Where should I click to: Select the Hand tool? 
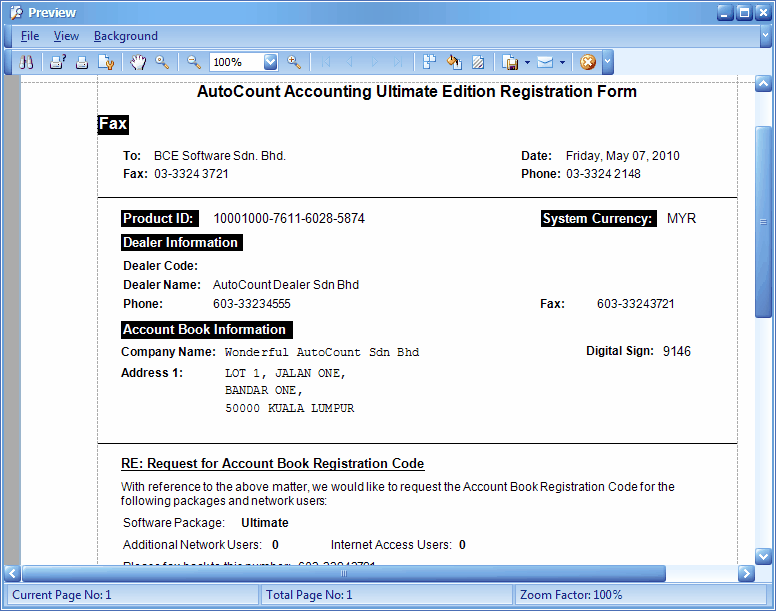(138, 62)
